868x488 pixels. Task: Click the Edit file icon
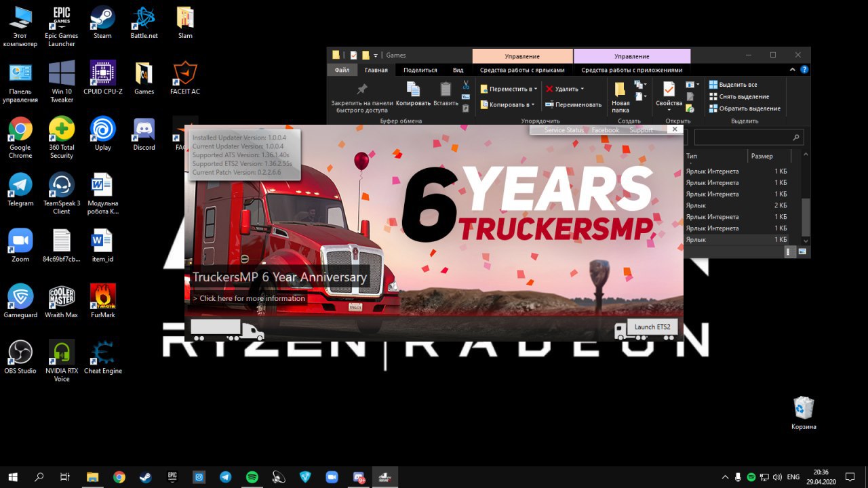[x=690, y=96]
